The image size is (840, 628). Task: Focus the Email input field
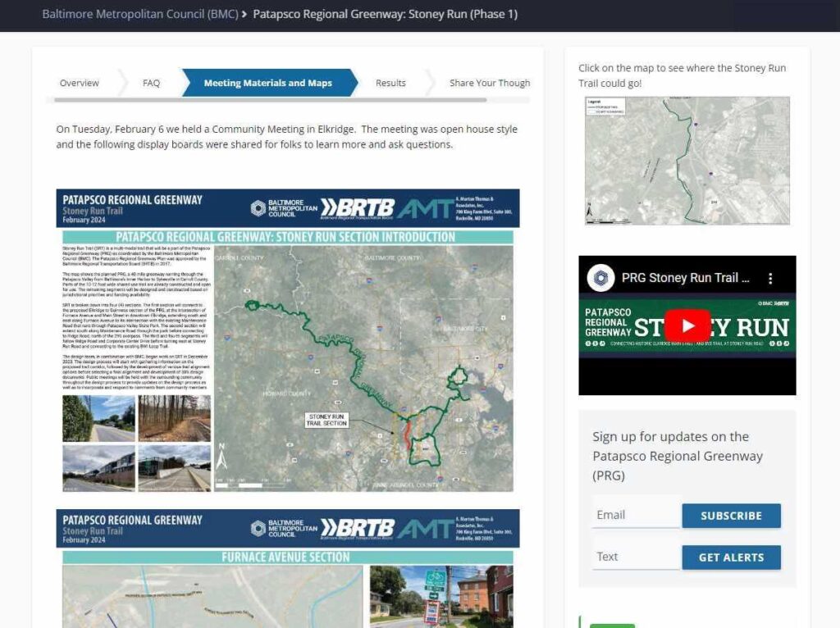tap(635, 515)
